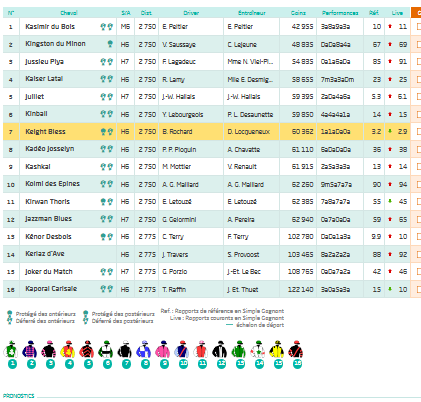The image size is (421, 402).
Task: Click jockey silk icon number 12
Action: 220,349
